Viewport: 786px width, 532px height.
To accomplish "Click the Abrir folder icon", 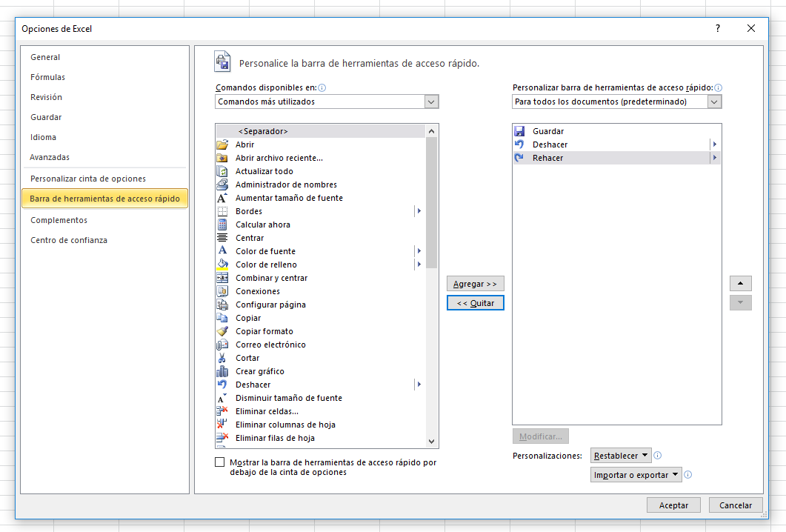I will 222,144.
